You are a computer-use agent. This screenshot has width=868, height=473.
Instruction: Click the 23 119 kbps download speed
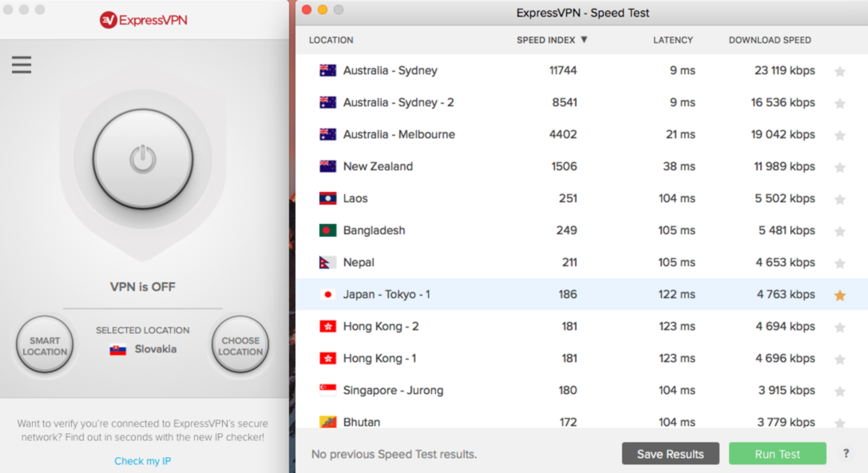784,70
